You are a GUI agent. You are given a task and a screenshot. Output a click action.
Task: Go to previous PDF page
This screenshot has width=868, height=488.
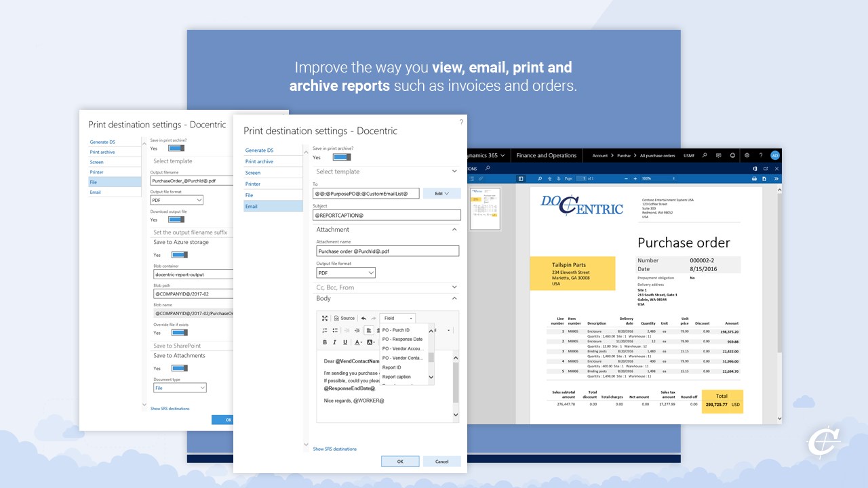pos(549,179)
